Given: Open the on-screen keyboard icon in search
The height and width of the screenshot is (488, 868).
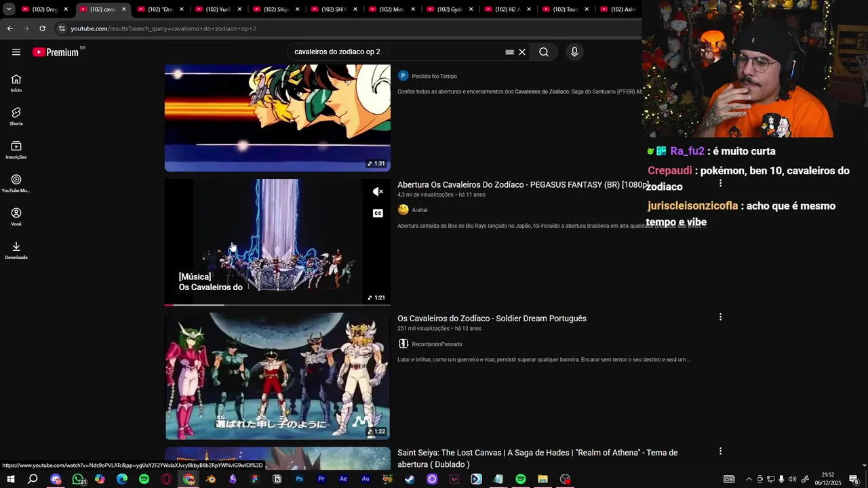Looking at the screenshot, I should point(509,52).
